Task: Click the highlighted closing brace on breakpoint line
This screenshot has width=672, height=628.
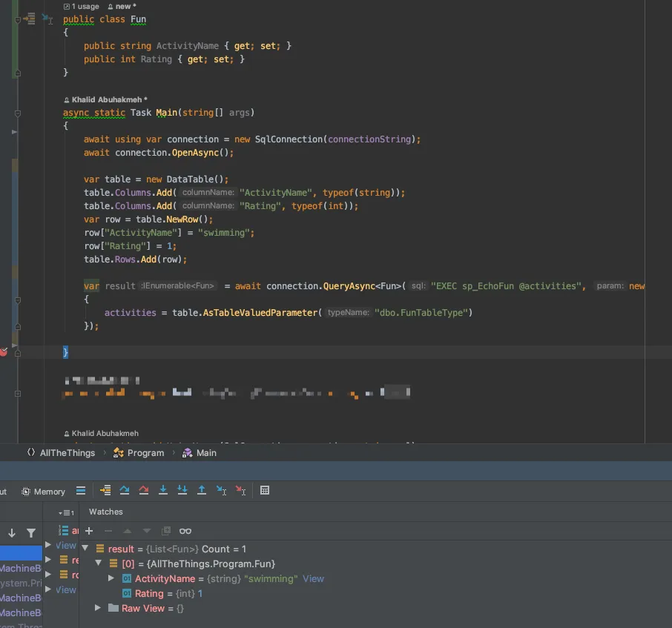Action: pyautogui.click(x=65, y=352)
